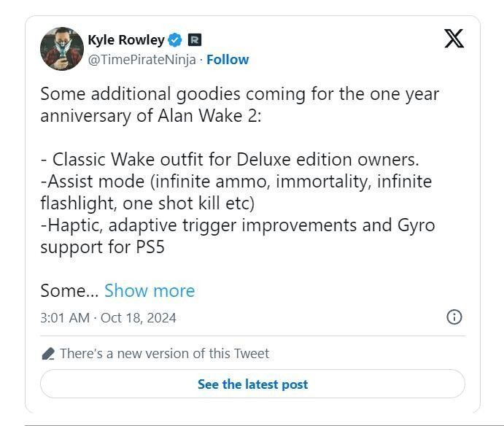The width and height of the screenshot is (504, 426).
Task: Click the pencil edit icon
Action: tap(48, 354)
